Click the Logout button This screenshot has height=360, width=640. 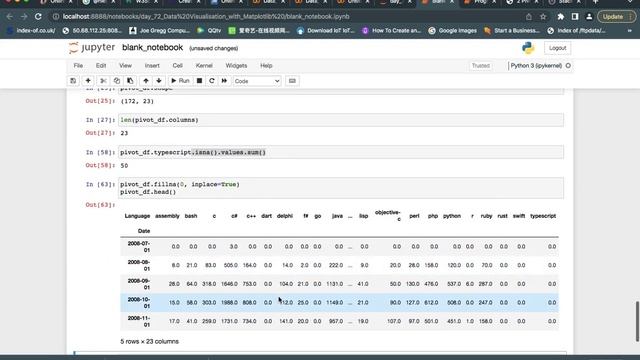[557, 48]
